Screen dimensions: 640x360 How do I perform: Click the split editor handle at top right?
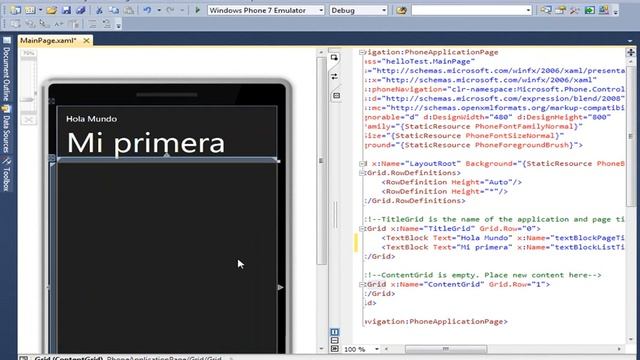[x=631, y=52]
